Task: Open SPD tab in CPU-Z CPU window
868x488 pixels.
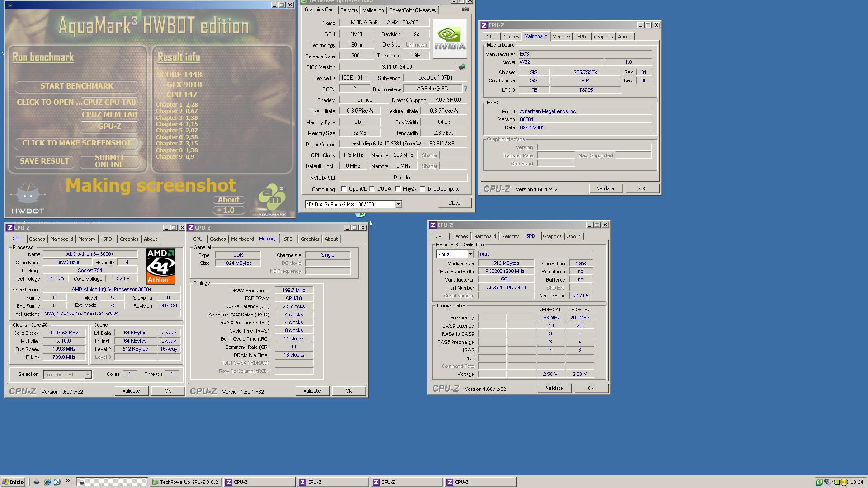Action: [107, 239]
